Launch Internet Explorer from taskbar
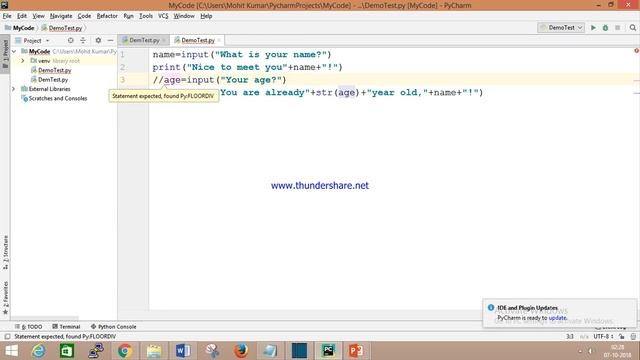The width and height of the screenshot is (640, 360). point(38,351)
